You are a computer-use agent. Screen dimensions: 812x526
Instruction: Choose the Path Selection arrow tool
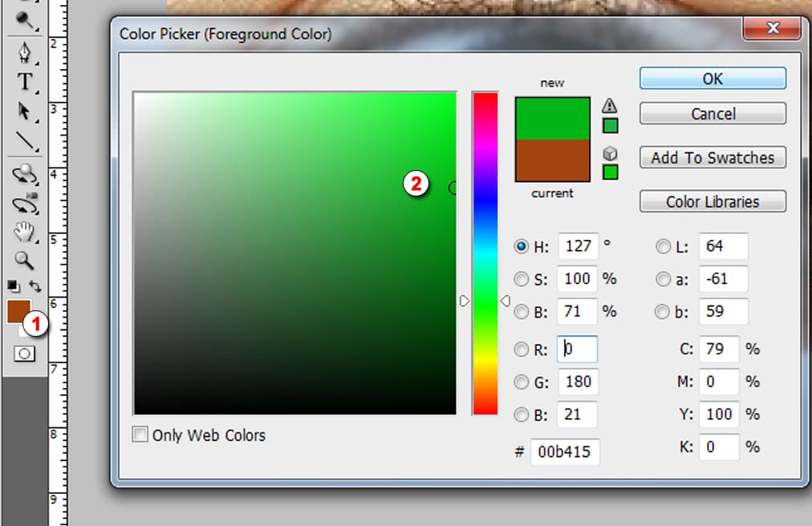tap(25, 111)
